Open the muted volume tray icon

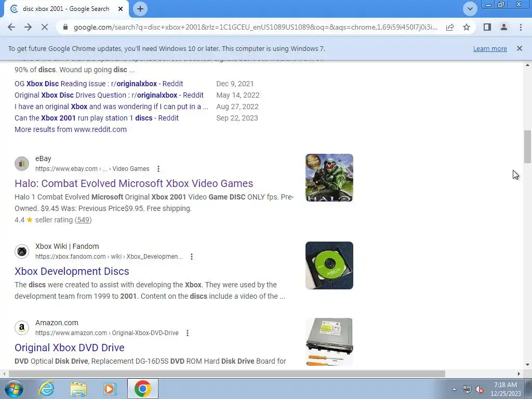click(480, 389)
